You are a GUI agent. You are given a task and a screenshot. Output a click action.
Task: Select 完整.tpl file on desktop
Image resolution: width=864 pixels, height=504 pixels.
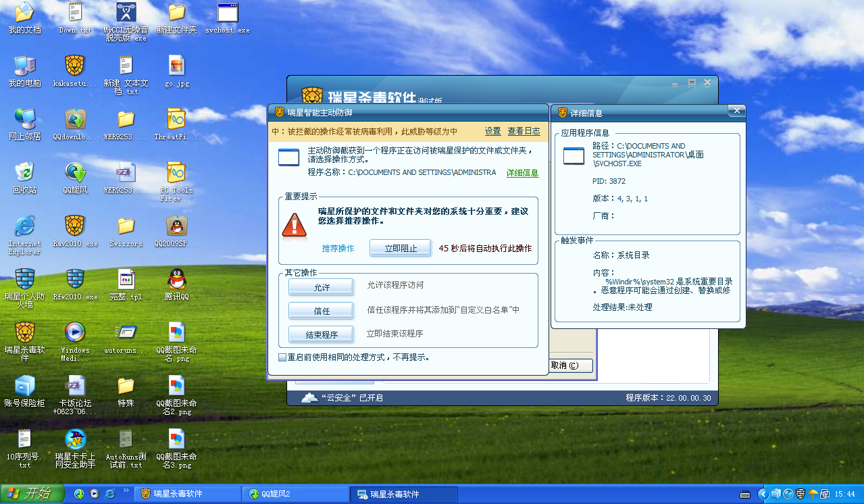coord(126,284)
